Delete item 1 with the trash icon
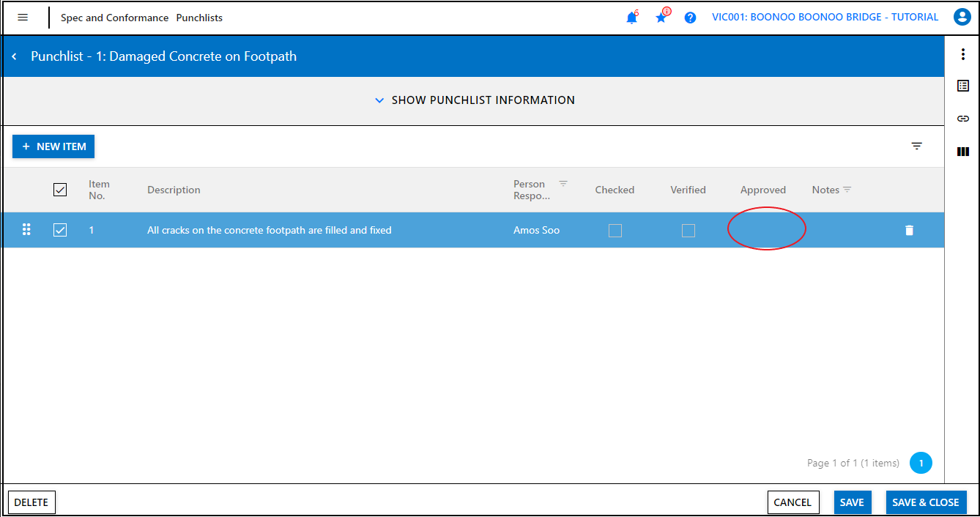This screenshot has height=517, width=980. tap(909, 230)
